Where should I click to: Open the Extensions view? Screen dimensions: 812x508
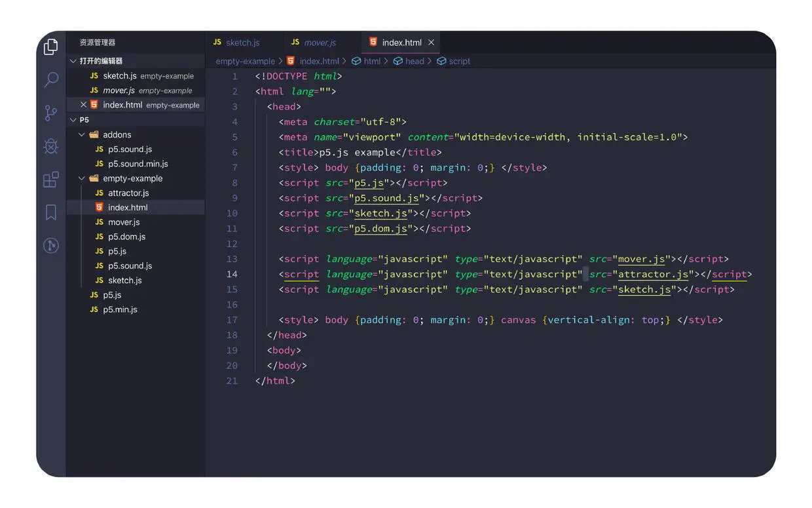click(51, 179)
